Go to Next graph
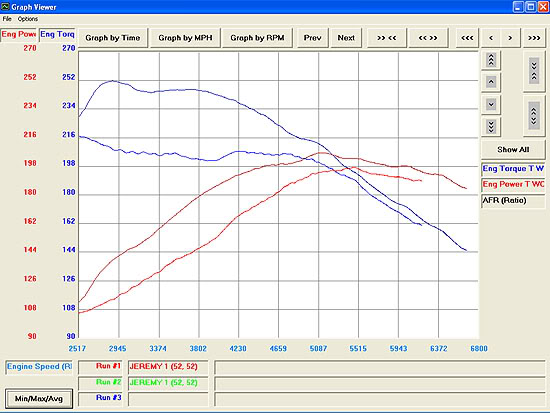Image resolution: width=550 pixels, height=413 pixels. pos(346,38)
